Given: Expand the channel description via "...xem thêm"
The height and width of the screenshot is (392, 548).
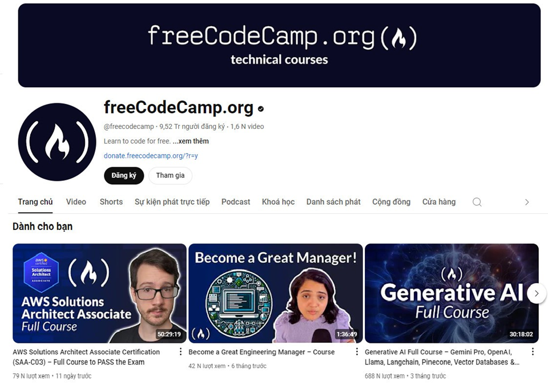Looking at the screenshot, I should coord(191,141).
